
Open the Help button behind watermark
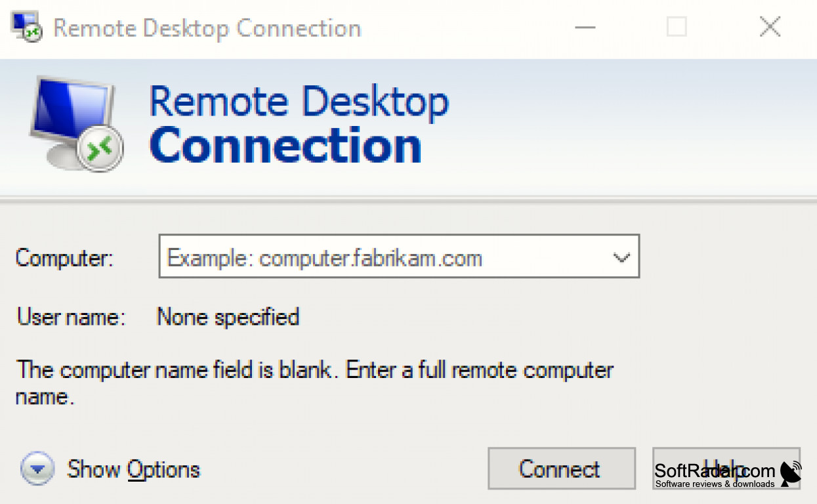click(x=726, y=468)
